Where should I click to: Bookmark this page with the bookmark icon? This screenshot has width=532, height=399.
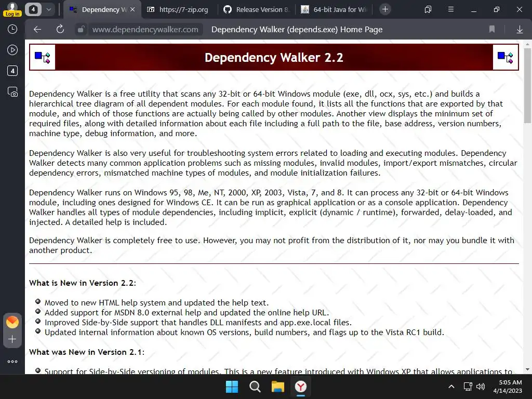pos(492,30)
